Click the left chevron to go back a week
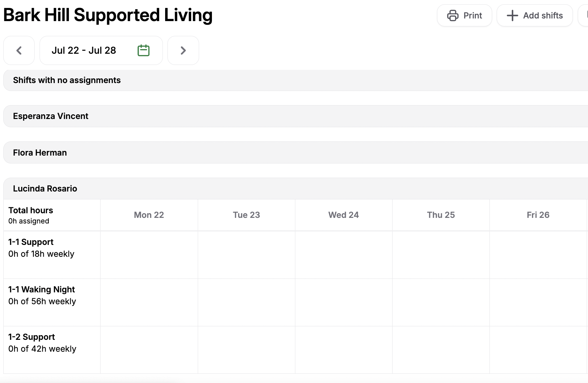Viewport: 588px width, 383px height. [19, 50]
